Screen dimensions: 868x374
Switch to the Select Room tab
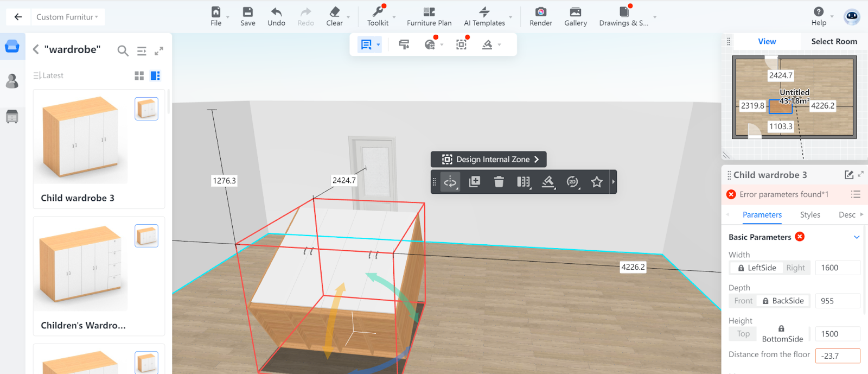tap(834, 41)
